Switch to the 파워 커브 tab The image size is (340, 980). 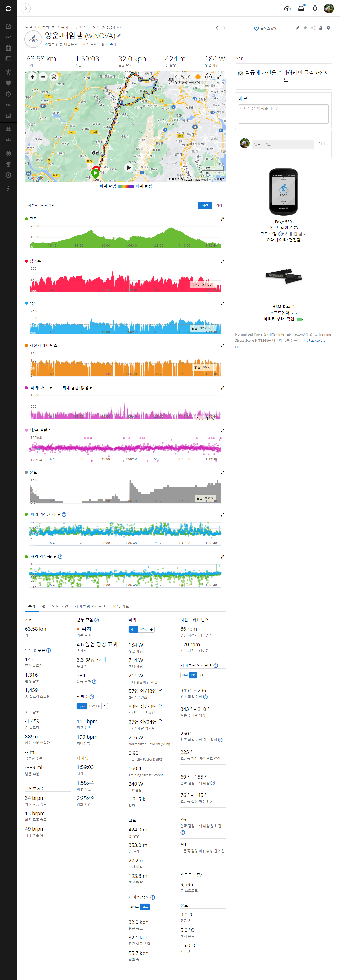[121, 606]
